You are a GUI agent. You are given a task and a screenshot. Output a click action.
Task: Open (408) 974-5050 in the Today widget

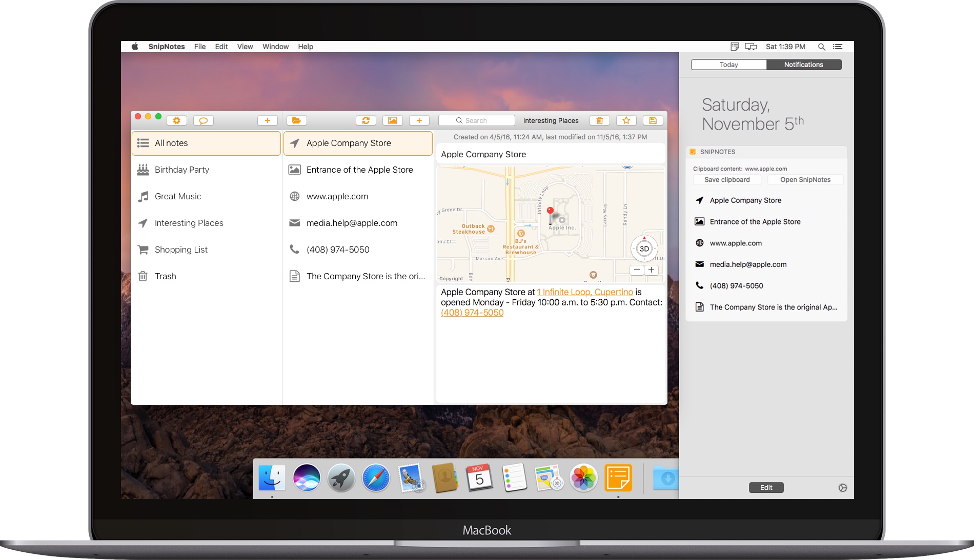(766, 286)
